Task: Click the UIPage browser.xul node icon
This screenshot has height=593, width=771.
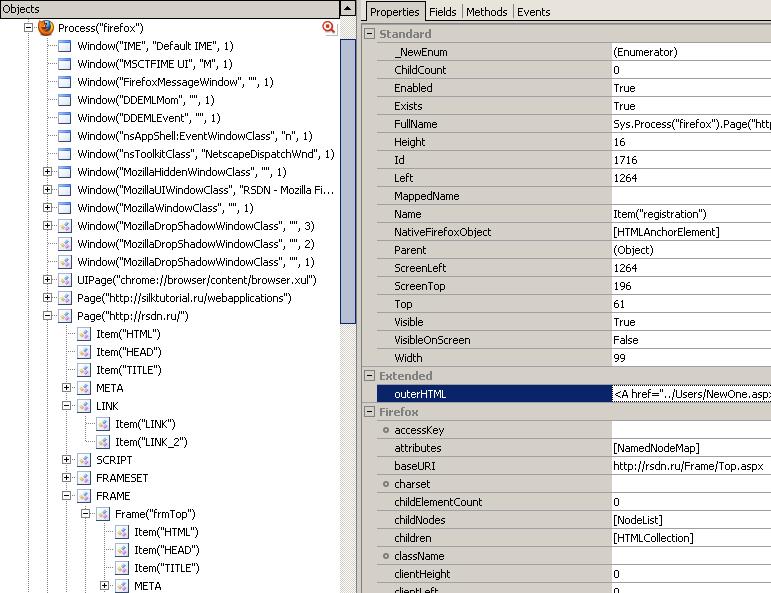Action: [x=65, y=280]
